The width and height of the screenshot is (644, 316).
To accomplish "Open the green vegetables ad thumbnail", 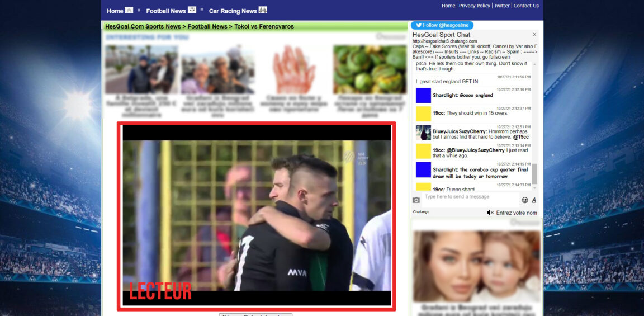I will [x=370, y=69].
